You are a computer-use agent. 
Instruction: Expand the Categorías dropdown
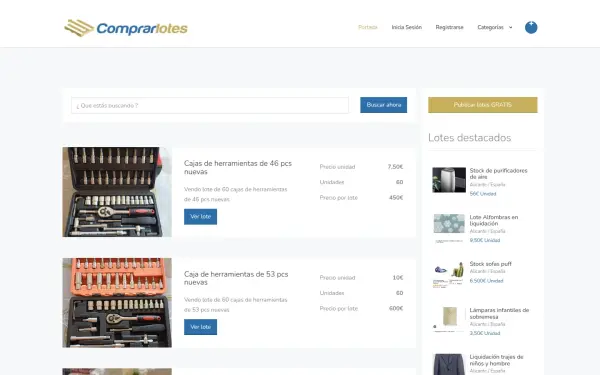494,27
